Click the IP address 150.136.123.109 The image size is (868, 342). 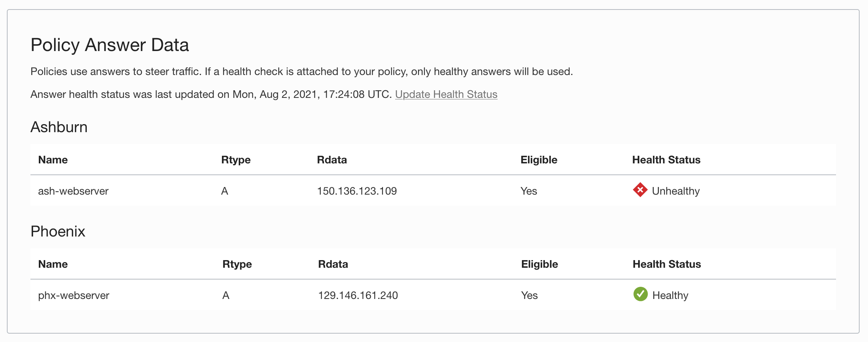click(357, 191)
